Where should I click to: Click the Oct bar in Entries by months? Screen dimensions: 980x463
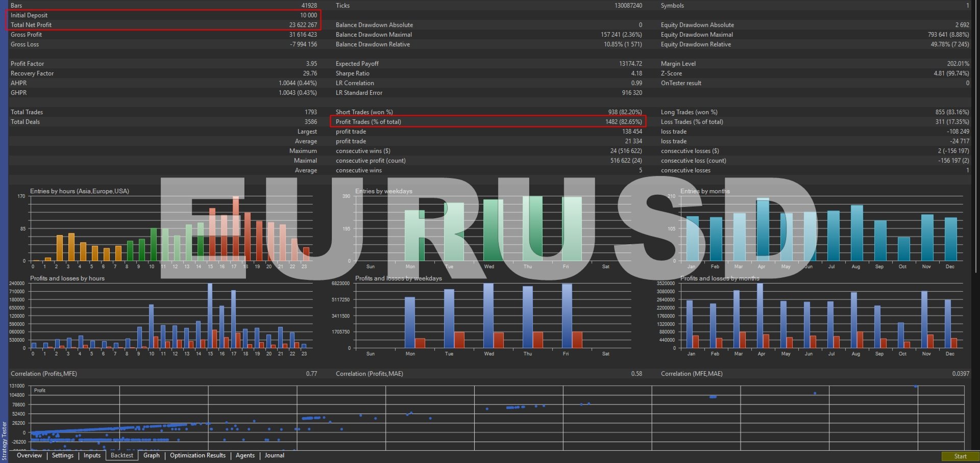pyautogui.click(x=903, y=249)
